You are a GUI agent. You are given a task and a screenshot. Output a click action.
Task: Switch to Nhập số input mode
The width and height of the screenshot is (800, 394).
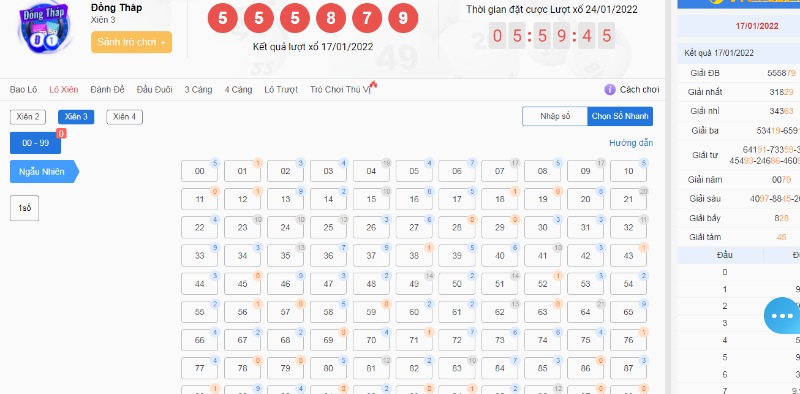coord(555,116)
